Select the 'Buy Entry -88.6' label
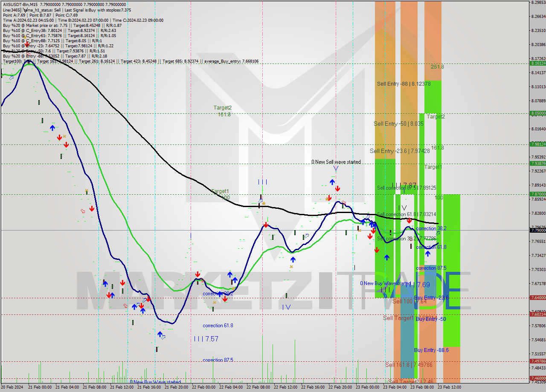Viewport: 546px width, 392px height. pyautogui.click(x=431, y=350)
